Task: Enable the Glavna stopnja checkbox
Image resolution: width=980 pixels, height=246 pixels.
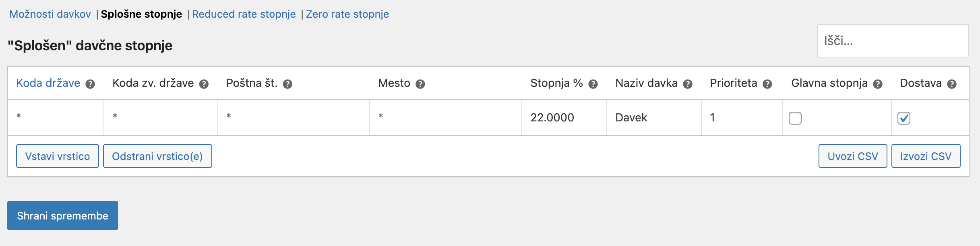Action: click(x=795, y=118)
